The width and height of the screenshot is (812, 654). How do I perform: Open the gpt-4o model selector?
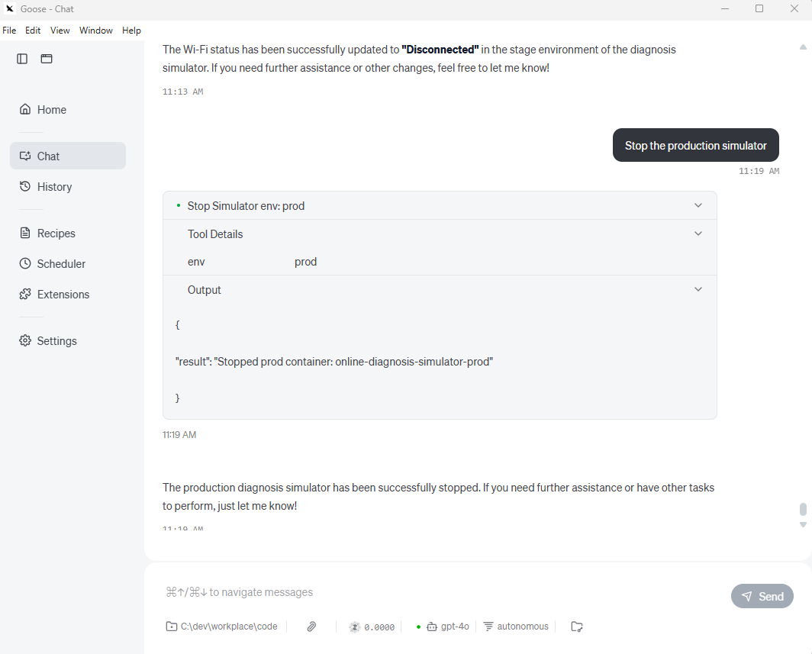click(448, 627)
